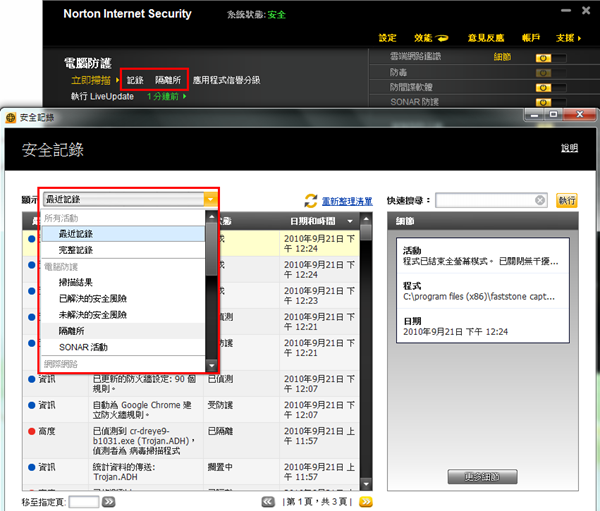Click the Norton globe icon in the title bar
600x511 pixels.
click(x=11, y=118)
